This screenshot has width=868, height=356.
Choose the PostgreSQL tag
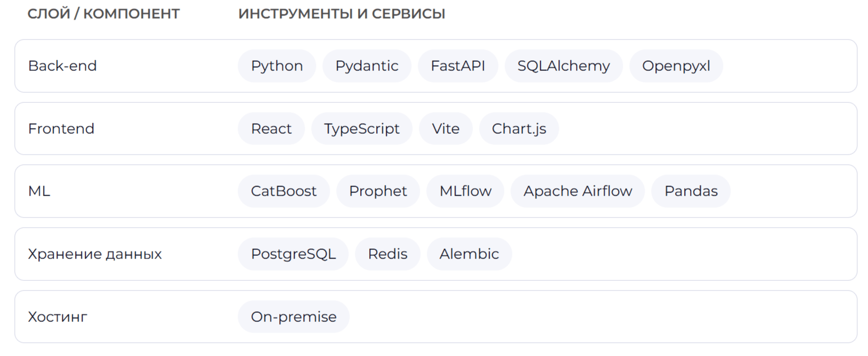click(x=293, y=254)
